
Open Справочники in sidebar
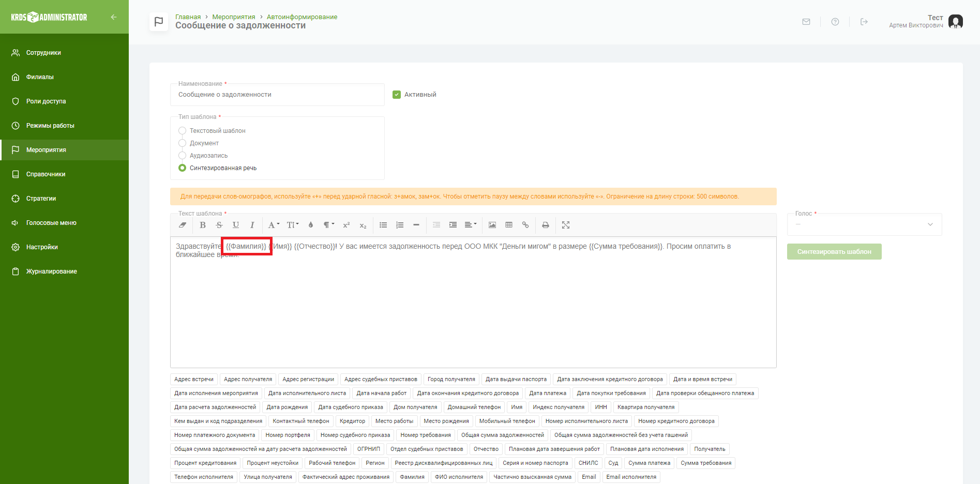[64, 174]
